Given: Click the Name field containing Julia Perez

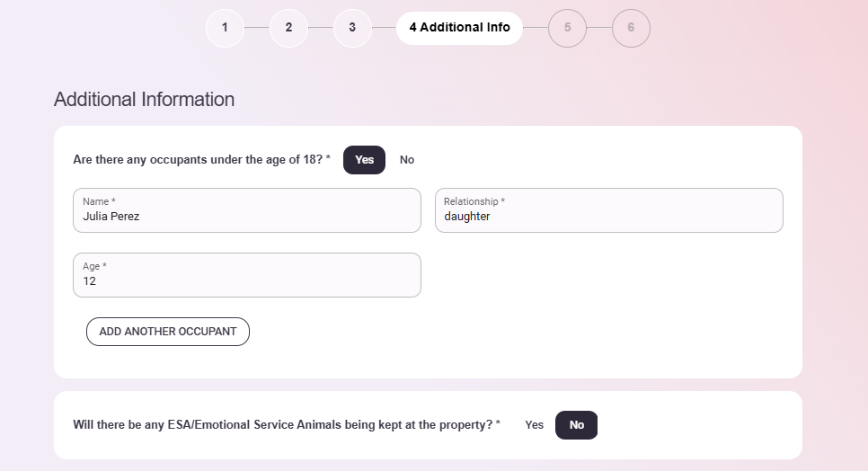Looking at the screenshot, I should pos(246,217).
